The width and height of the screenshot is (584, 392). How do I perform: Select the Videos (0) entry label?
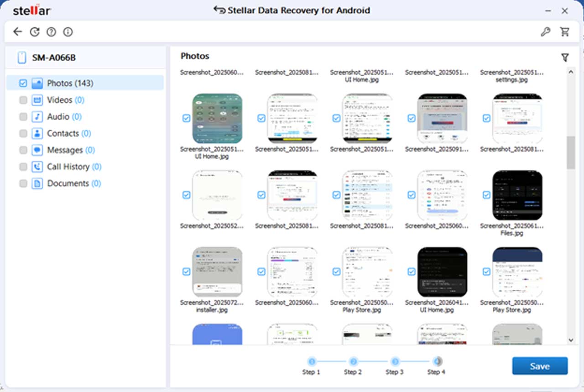[65, 100]
